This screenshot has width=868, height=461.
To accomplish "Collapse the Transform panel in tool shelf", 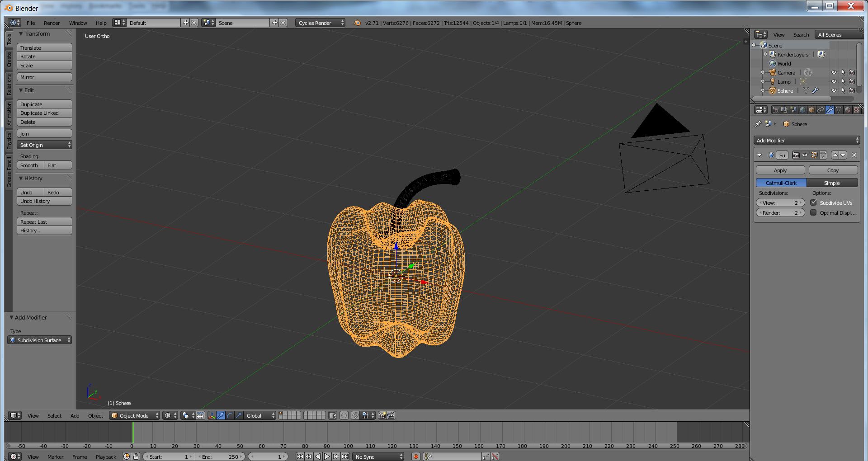I will click(x=21, y=34).
